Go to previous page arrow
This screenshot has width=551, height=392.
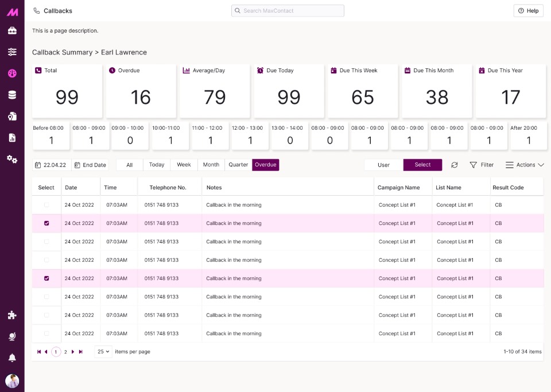(46, 352)
